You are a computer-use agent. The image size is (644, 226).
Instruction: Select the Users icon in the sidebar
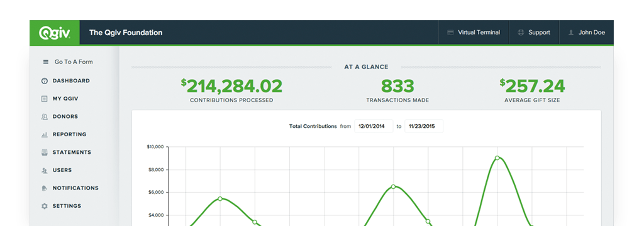click(x=45, y=170)
